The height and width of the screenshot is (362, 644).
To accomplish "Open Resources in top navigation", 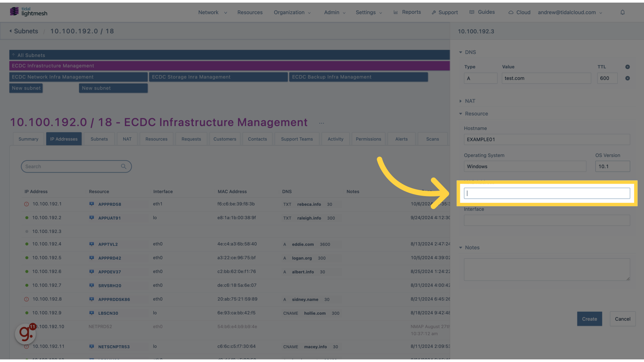I will point(250,12).
